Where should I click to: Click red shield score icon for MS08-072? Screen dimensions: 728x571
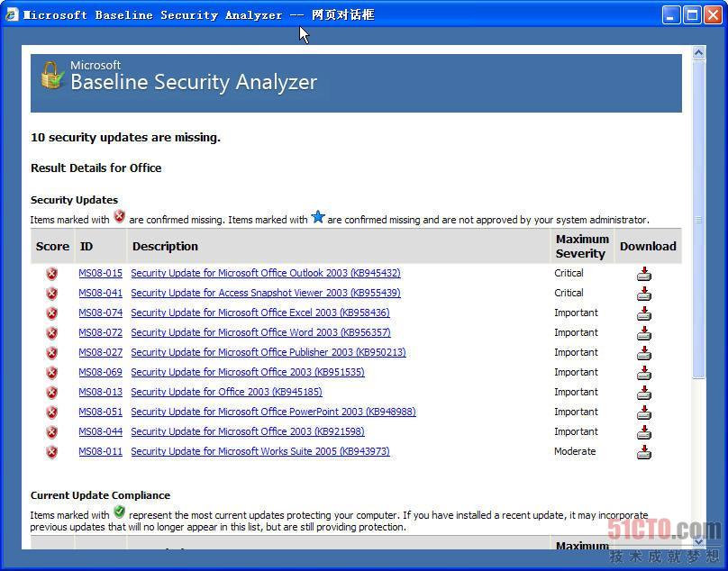pos(52,333)
